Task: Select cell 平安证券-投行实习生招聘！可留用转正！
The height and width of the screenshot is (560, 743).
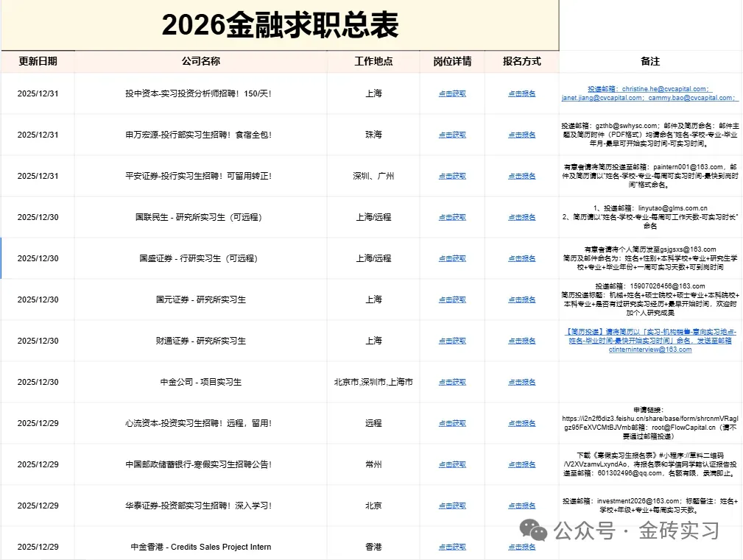Action: point(199,176)
